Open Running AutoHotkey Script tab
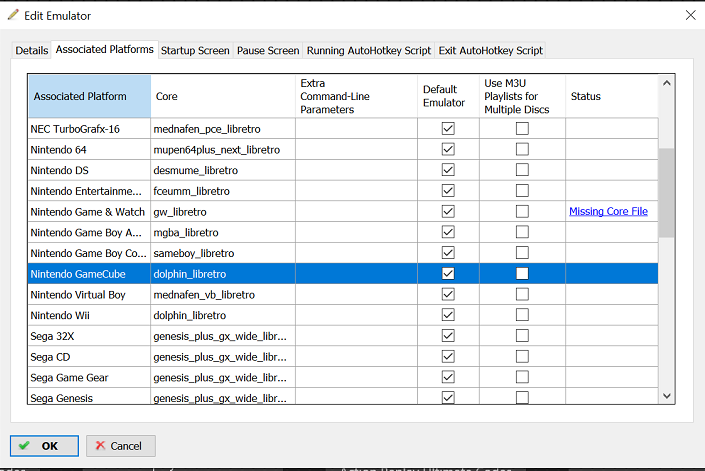 tap(369, 50)
